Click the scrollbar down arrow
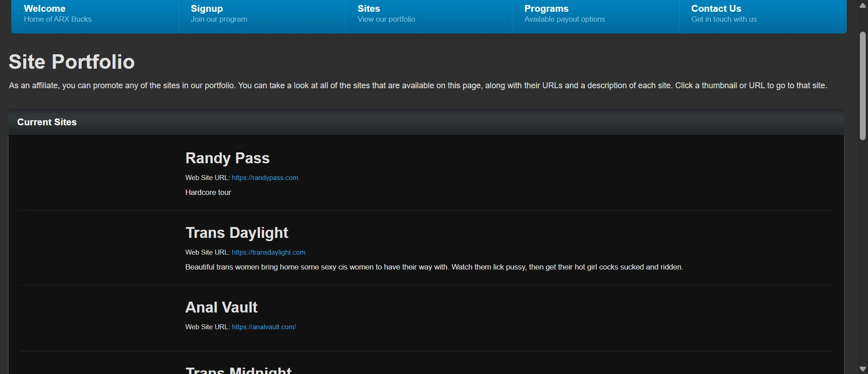 [x=863, y=369]
